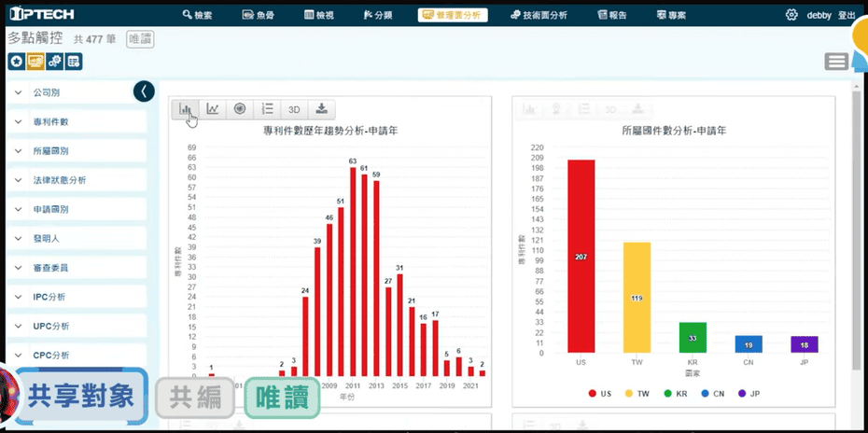Download the patent trend chart
Viewport: 868px width, 433px height.
pos(321,109)
